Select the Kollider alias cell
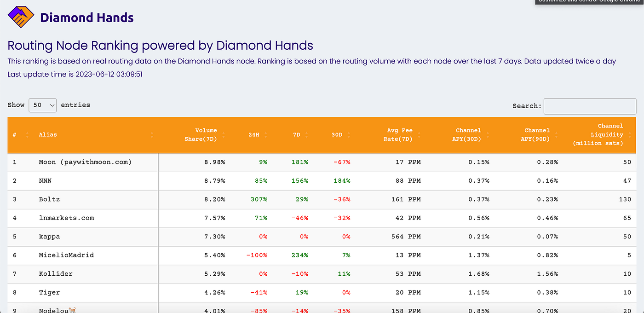This screenshot has width=644, height=313. coord(56,273)
